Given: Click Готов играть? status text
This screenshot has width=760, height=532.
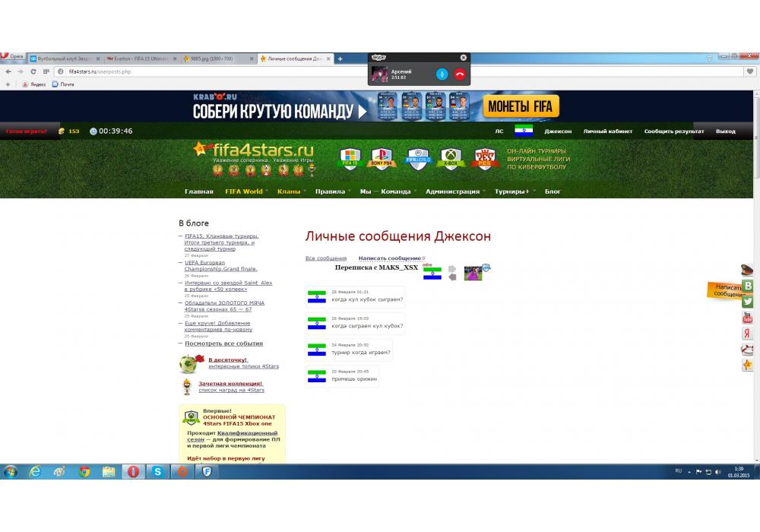Looking at the screenshot, I should point(26,131).
